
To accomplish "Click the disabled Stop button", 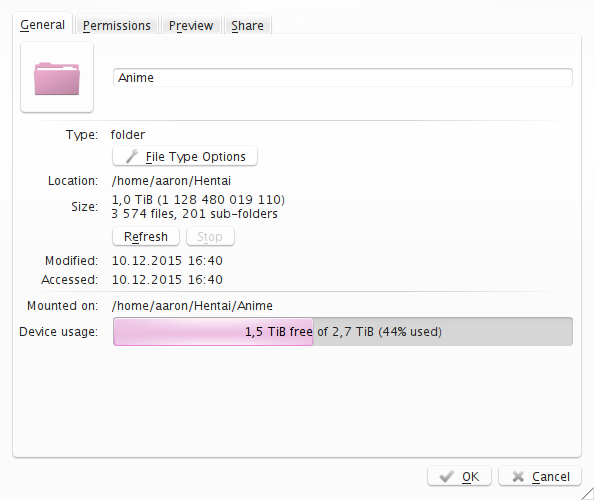I will click(x=210, y=237).
